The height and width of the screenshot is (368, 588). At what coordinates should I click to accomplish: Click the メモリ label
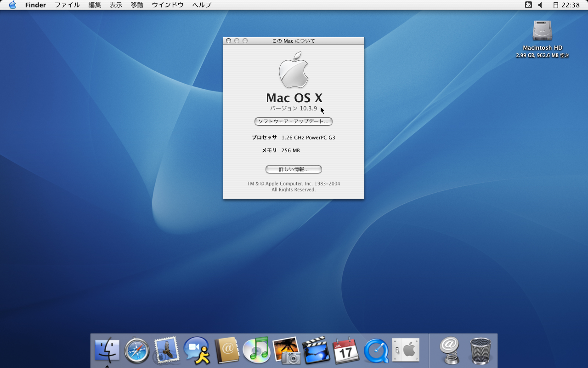pos(269,150)
